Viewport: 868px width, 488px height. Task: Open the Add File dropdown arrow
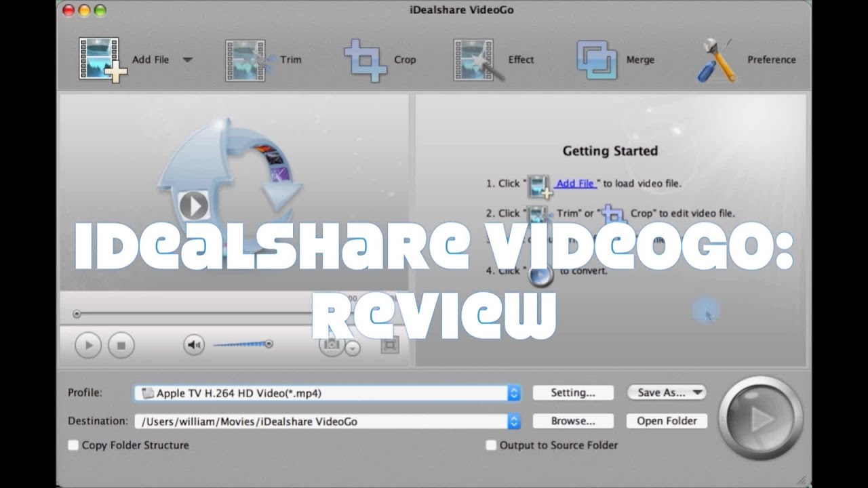tap(187, 60)
